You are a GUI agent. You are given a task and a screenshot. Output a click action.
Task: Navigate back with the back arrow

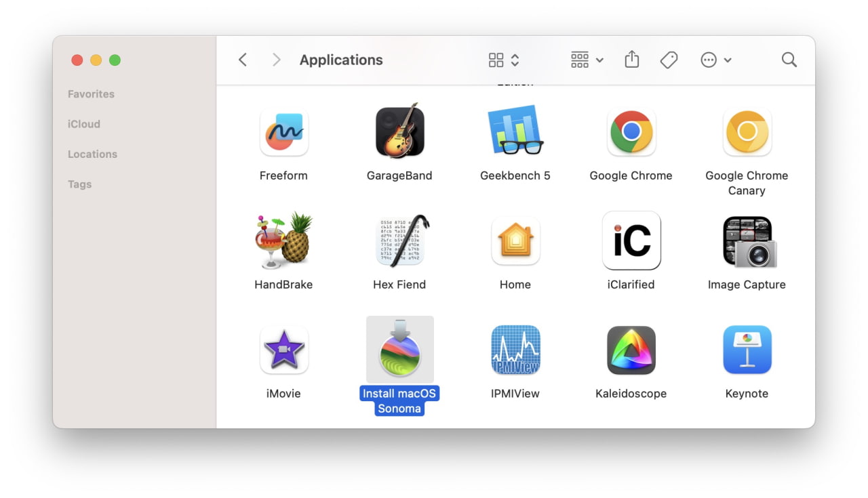click(242, 60)
